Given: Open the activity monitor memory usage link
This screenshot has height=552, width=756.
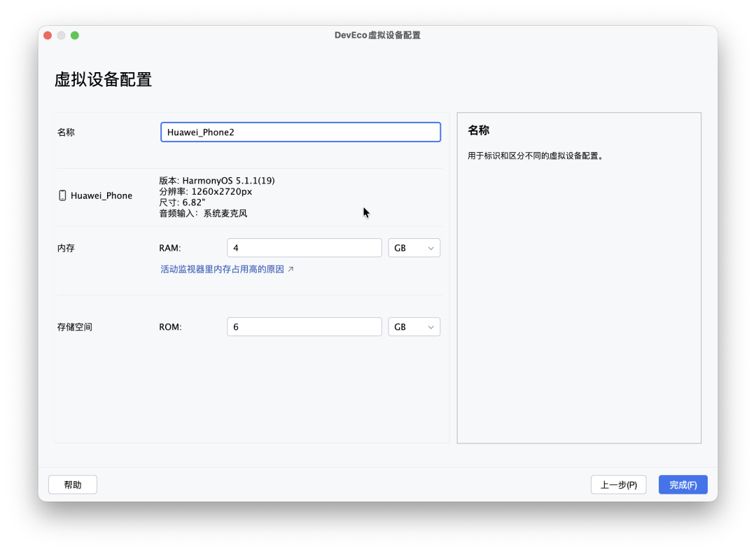Looking at the screenshot, I should pos(223,269).
